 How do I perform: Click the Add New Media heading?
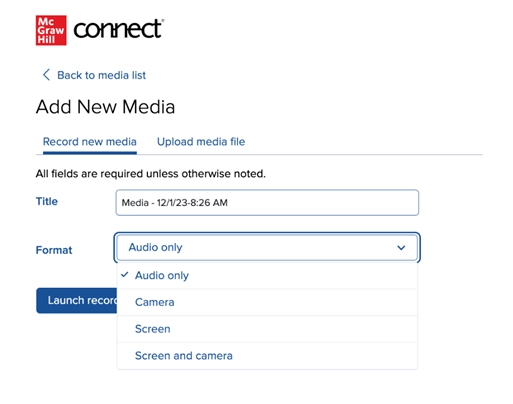click(x=105, y=107)
